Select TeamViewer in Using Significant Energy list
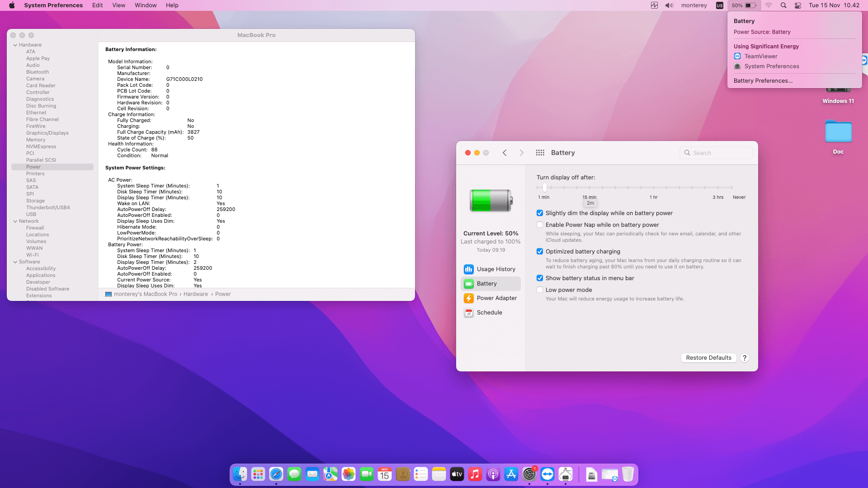Image resolution: width=868 pixels, height=488 pixels. click(x=761, y=56)
